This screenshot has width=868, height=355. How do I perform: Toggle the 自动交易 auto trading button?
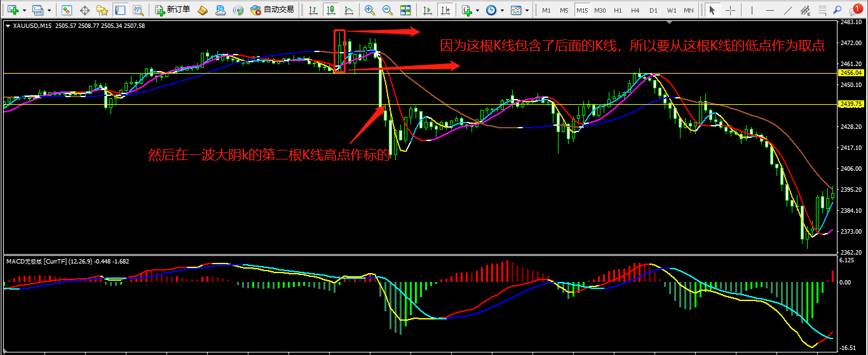pyautogui.click(x=273, y=10)
